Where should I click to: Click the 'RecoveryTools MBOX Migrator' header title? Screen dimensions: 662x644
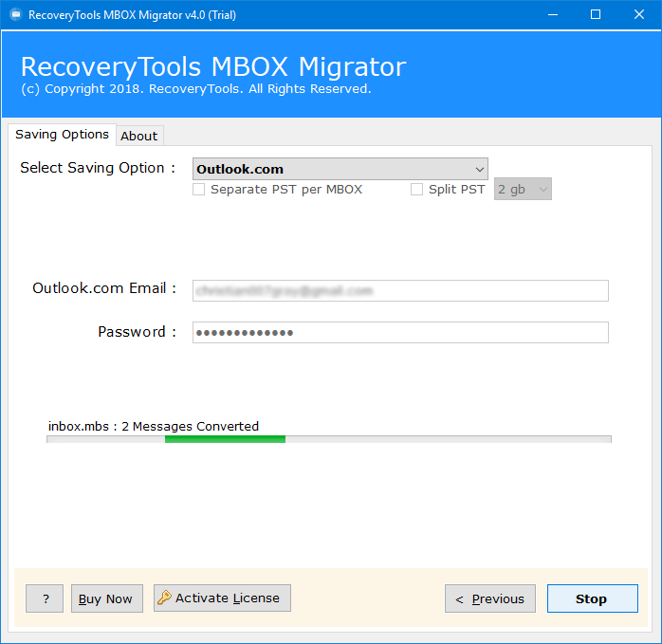[x=213, y=66]
